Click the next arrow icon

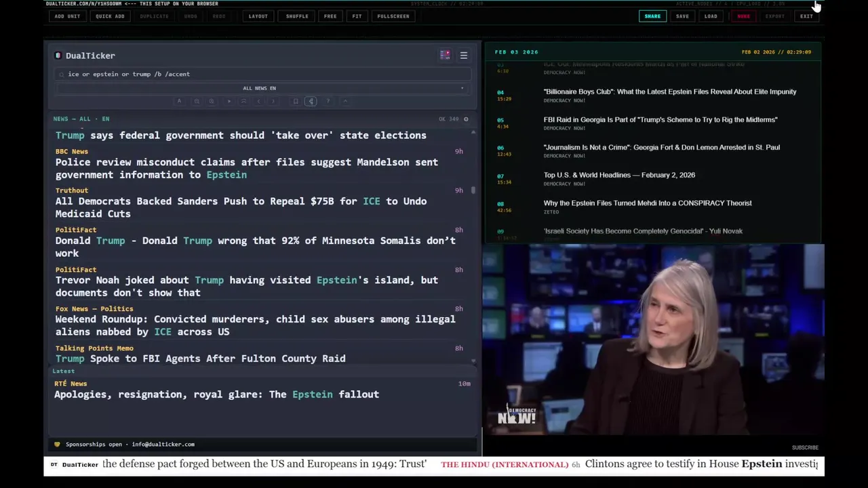pyautogui.click(x=273, y=102)
